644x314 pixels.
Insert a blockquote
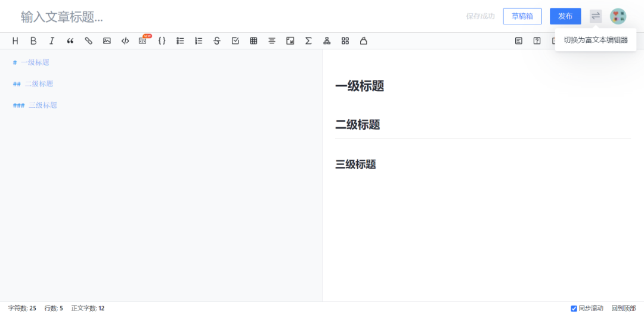click(70, 41)
